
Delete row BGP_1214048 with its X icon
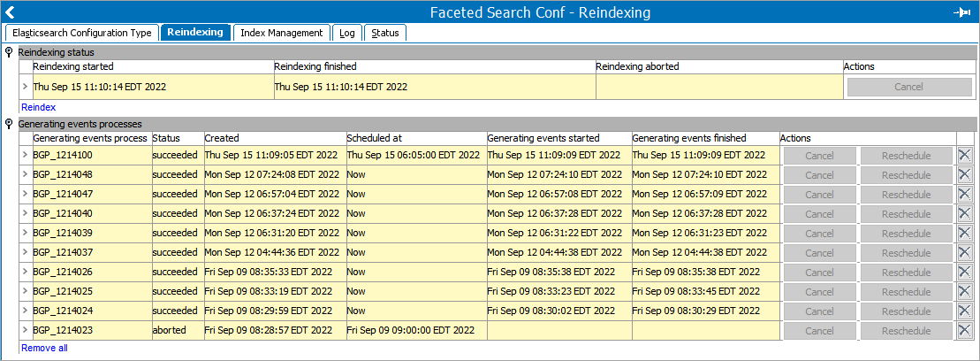click(x=964, y=174)
